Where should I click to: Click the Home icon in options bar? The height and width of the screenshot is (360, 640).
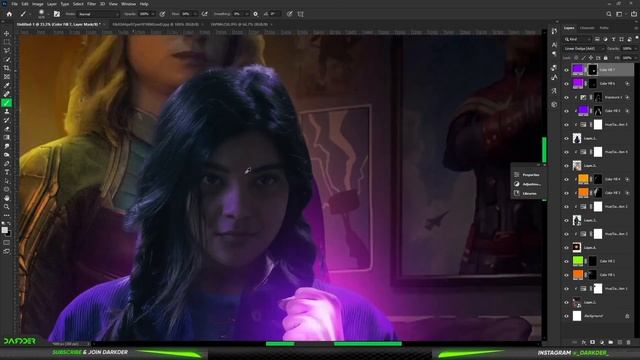[x=9, y=14]
